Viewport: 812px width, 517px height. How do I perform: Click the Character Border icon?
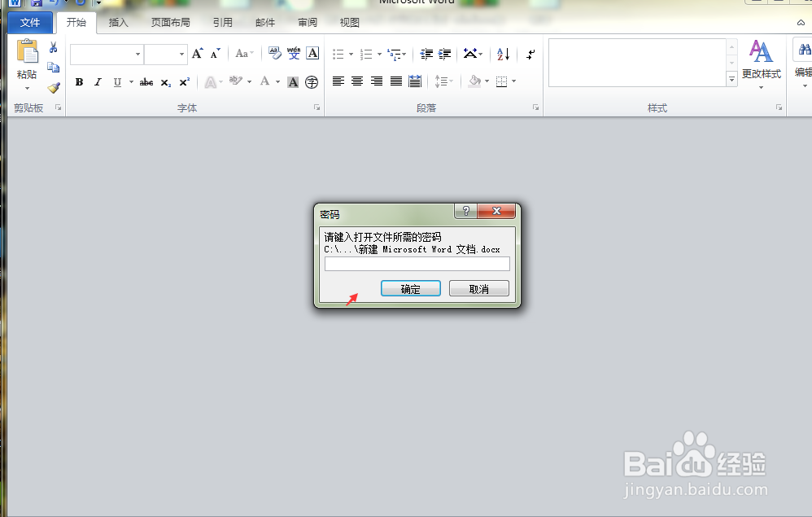(312, 53)
